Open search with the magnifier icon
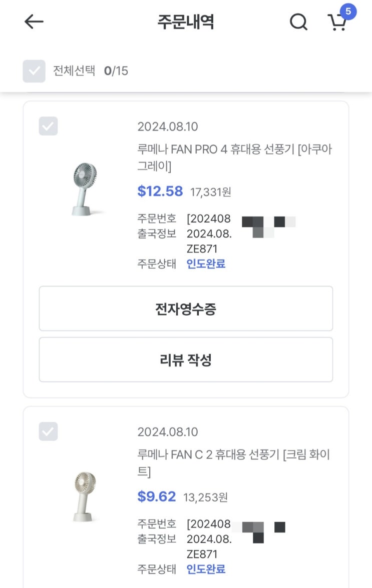 [298, 21]
